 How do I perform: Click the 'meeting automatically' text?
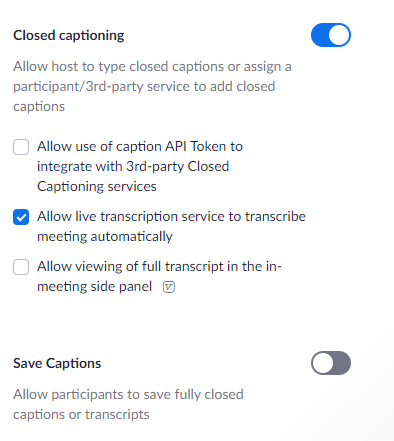105,236
